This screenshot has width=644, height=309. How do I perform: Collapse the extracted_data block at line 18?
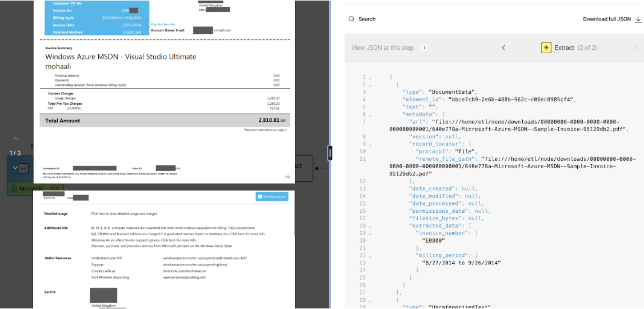click(x=370, y=225)
